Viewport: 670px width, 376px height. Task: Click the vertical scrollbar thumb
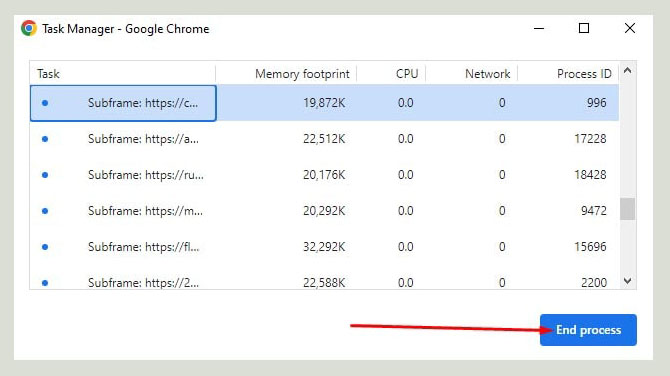coord(627,209)
